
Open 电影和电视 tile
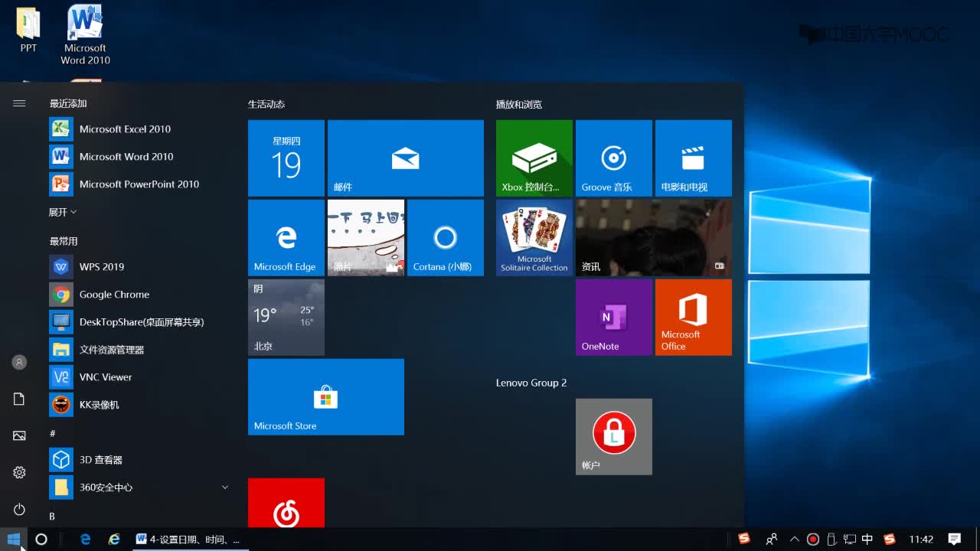point(694,158)
